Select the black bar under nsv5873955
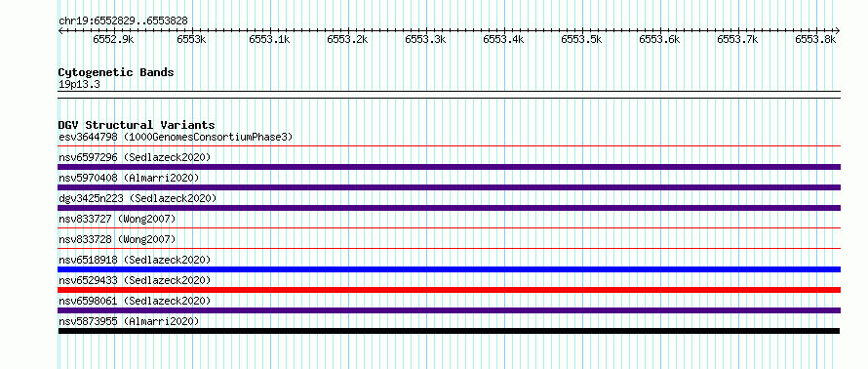This screenshot has height=369, width=868. click(x=449, y=331)
